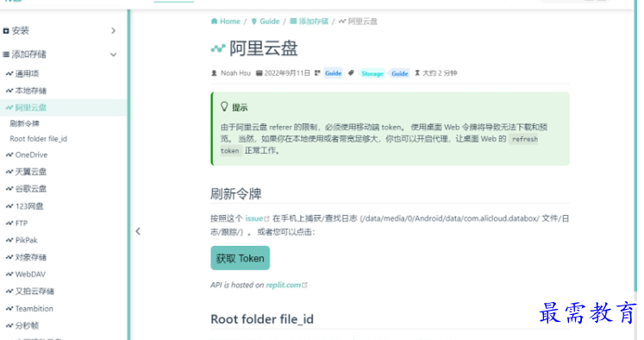
Task: Click the Root folder file_id heading
Action: [x=262, y=319]
